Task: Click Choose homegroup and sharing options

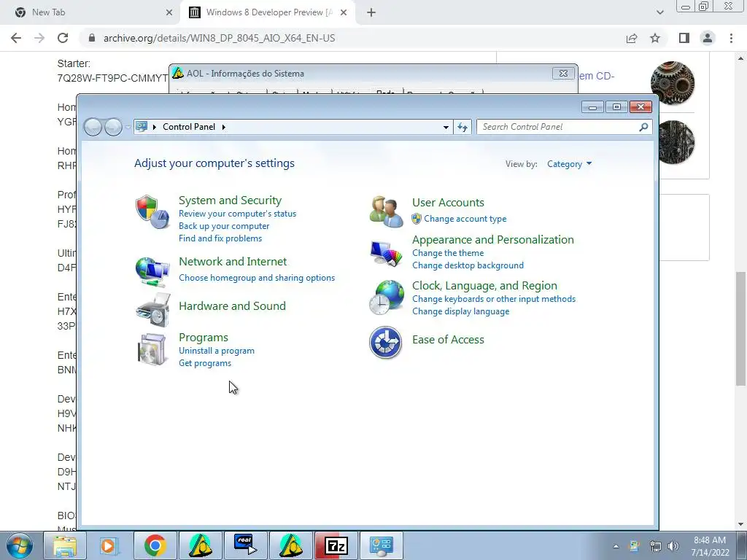Action: click(257, 278)
